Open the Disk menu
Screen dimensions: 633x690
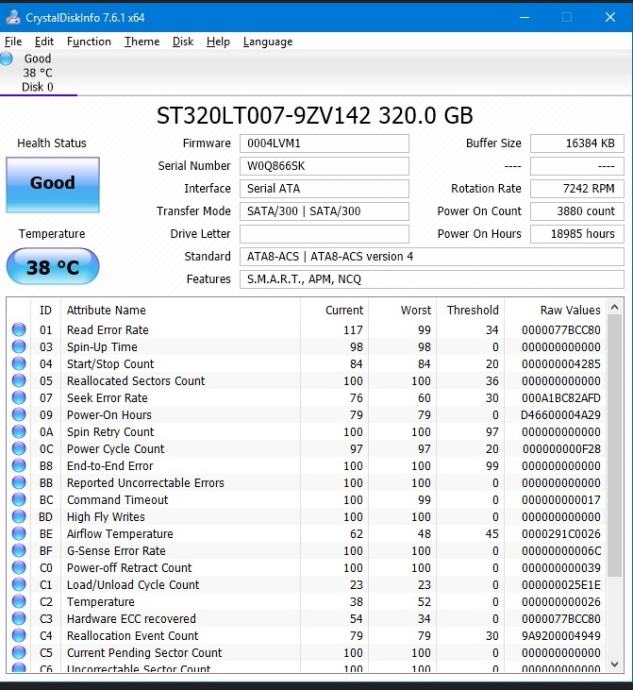(183, 42)
